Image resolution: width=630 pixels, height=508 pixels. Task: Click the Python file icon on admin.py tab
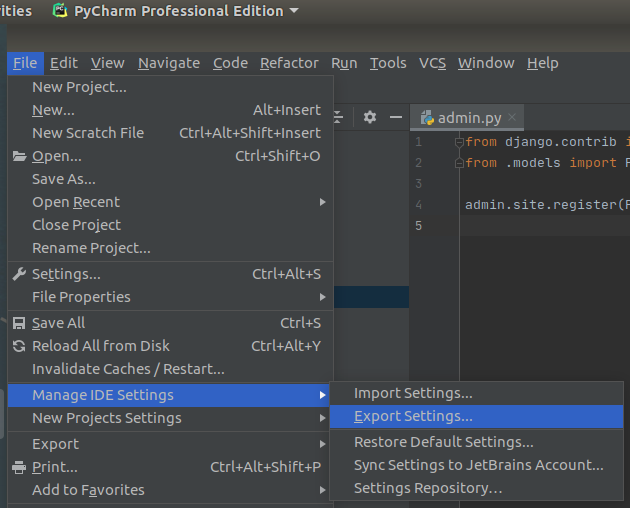(427, 118)
